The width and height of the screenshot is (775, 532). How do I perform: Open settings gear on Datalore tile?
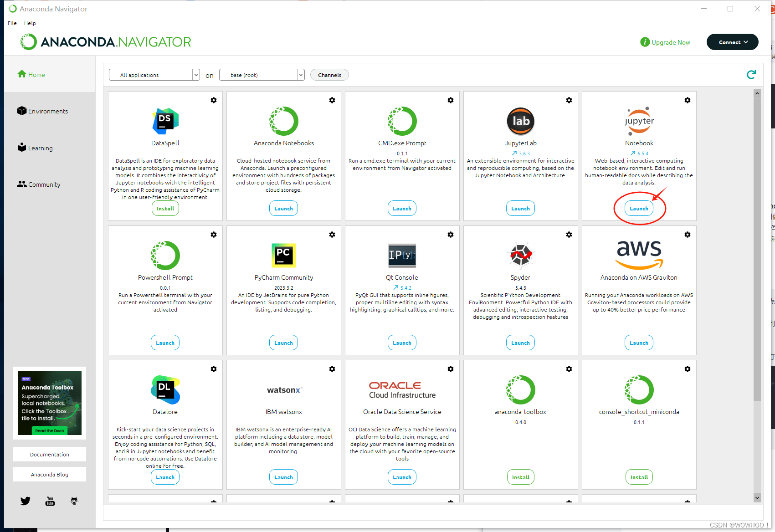point(214,369)
